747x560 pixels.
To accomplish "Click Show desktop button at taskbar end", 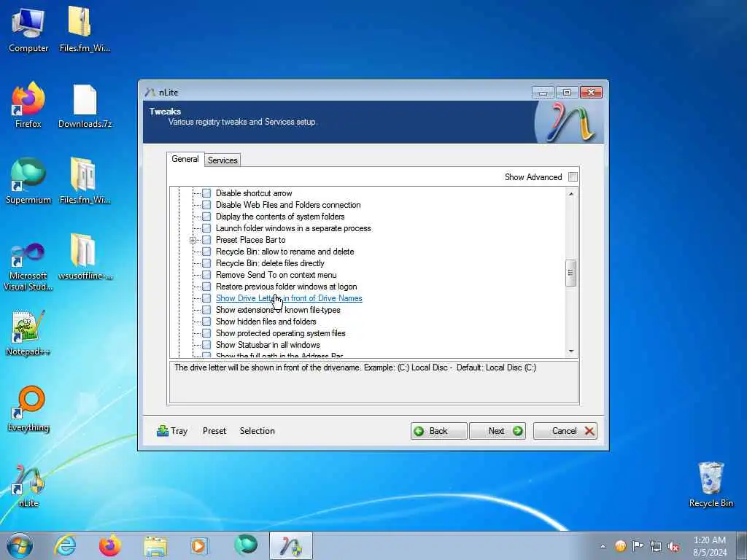I will tap(742, 545).
